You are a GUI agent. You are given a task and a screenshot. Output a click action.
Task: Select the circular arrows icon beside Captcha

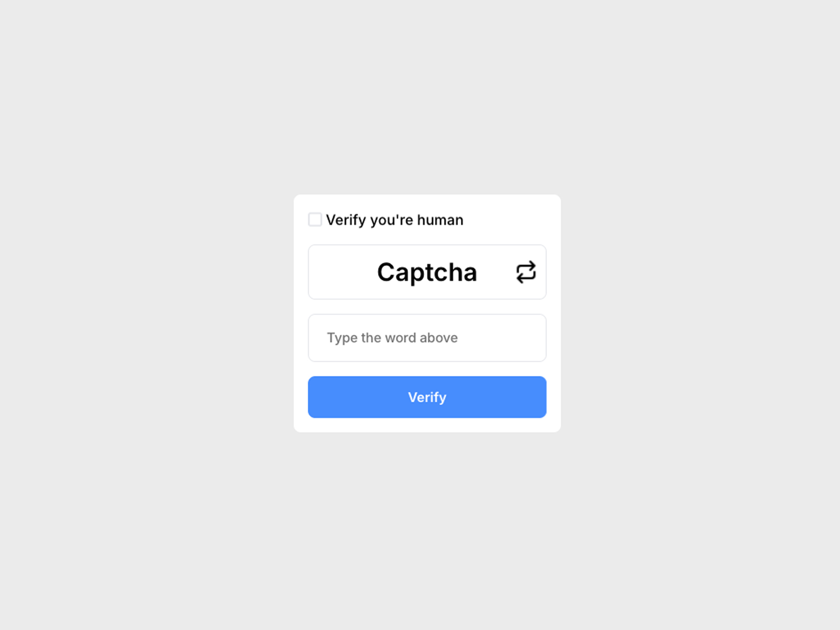click(526, 271)
